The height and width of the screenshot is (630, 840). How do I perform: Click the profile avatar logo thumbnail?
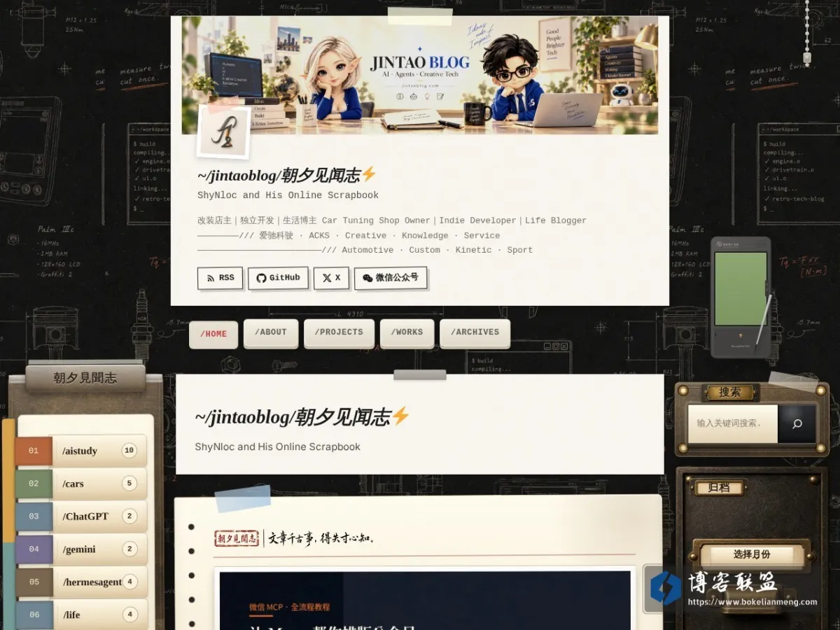(224, 131)
